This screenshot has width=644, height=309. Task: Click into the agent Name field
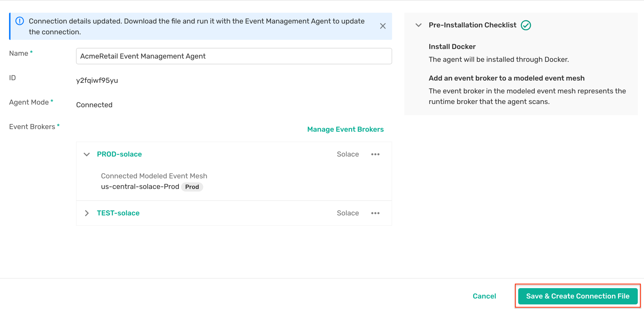[x=234, y=56]
